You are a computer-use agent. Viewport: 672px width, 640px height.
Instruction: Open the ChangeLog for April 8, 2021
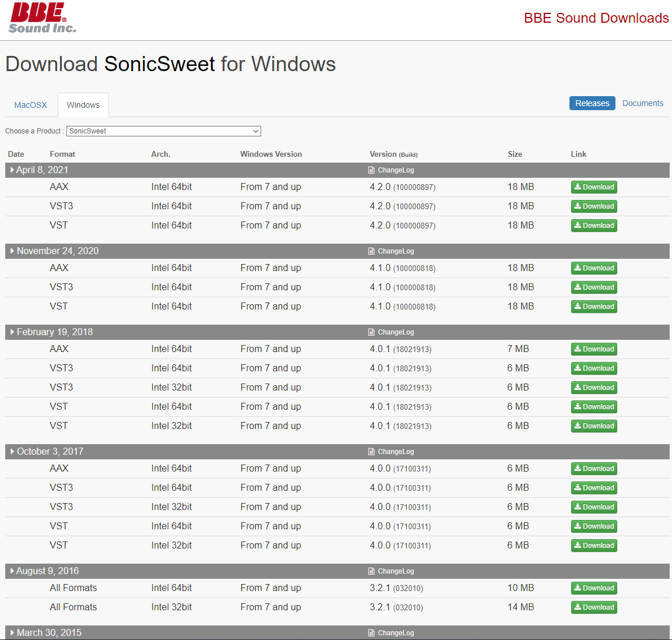pos(390,170)
